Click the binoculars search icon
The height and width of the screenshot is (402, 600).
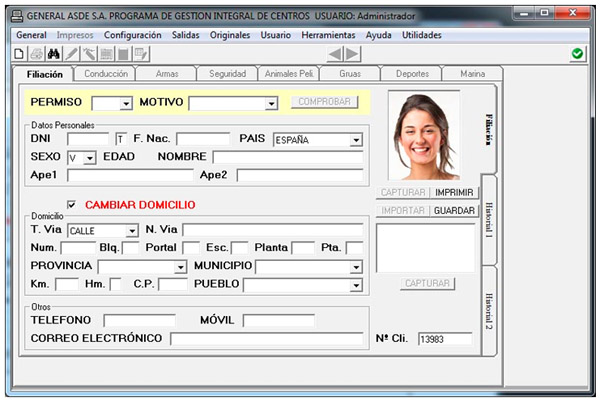[x=55, y=53]
